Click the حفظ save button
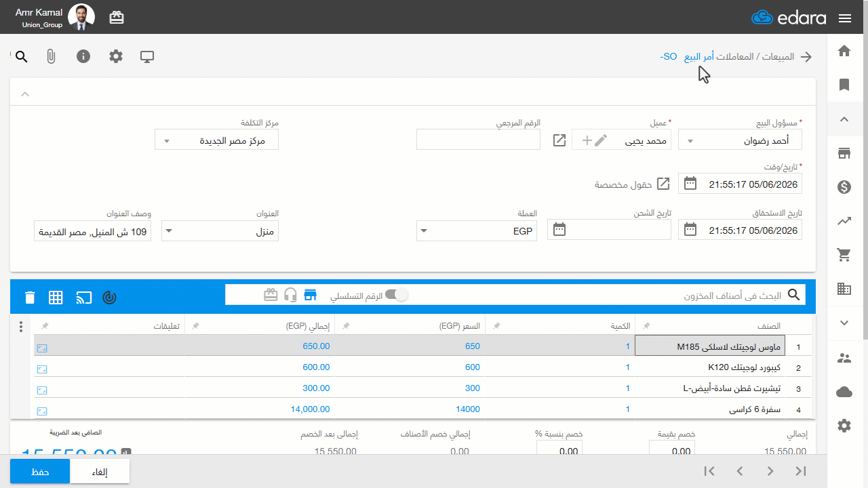Viewport: 868px width, 488px height. coord(40,472)
